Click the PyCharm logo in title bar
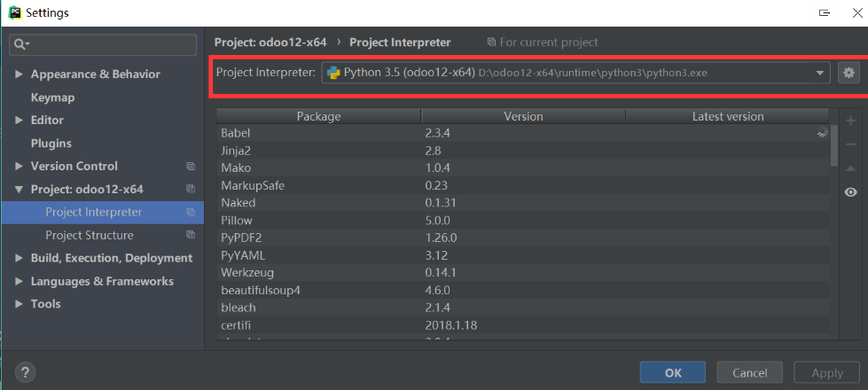 point(14,12)
